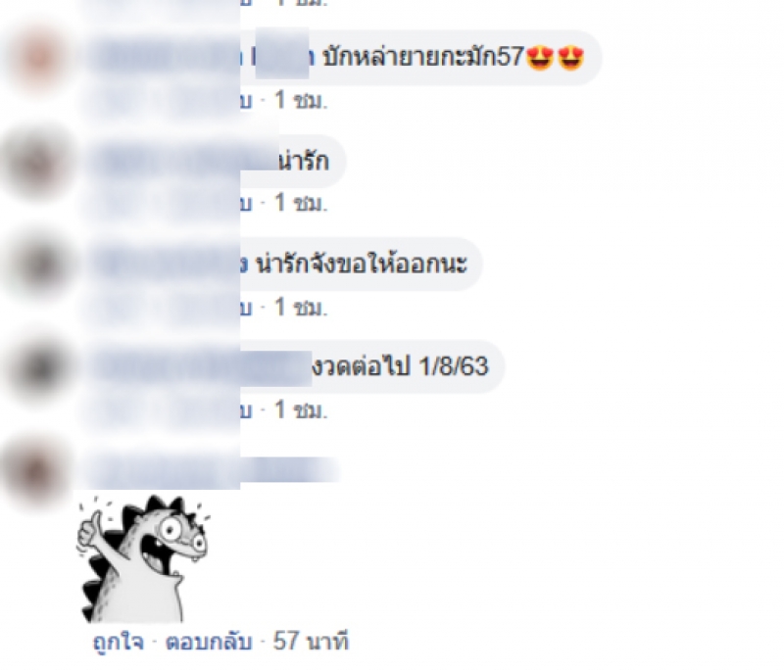Open 1 ชม. timestamp below งวดต่อไป 1/8/63 comment

coord(301,410)
